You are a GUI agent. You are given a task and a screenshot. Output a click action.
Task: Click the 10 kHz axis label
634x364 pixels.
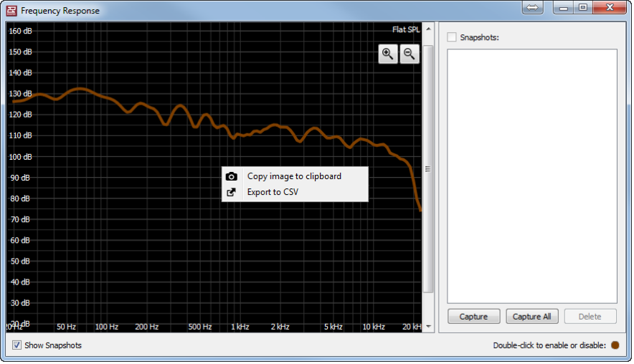(x=373, y=327)
